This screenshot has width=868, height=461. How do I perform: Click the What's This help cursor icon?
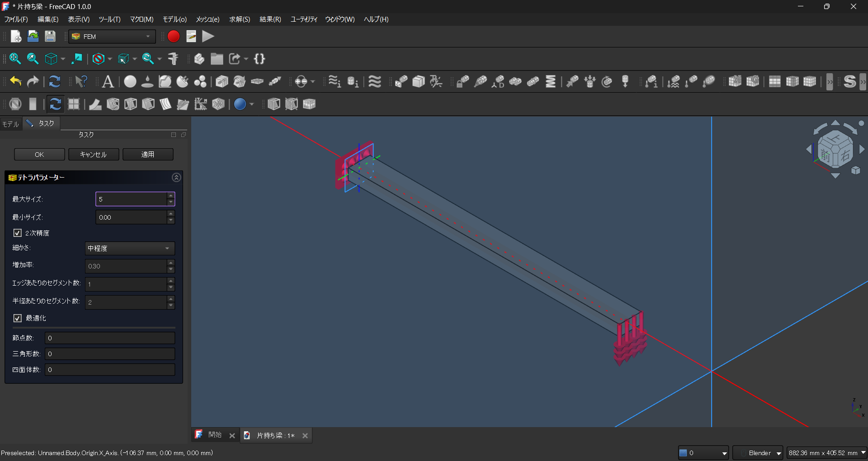(x=81, y=81)
